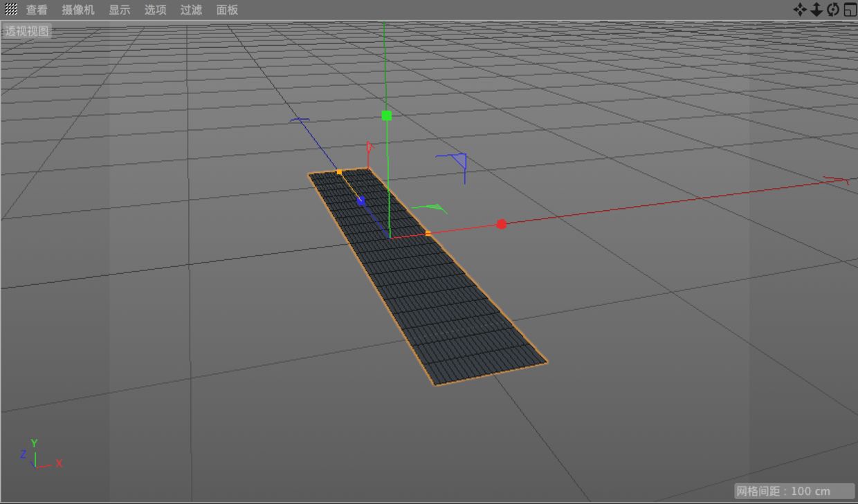
Task: Click the blue Z-axis arrow tip
Action: click(300, 121)
